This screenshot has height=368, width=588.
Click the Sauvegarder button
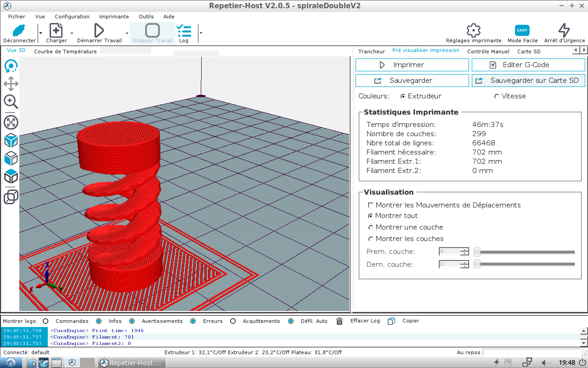click(x=412, y=80)
